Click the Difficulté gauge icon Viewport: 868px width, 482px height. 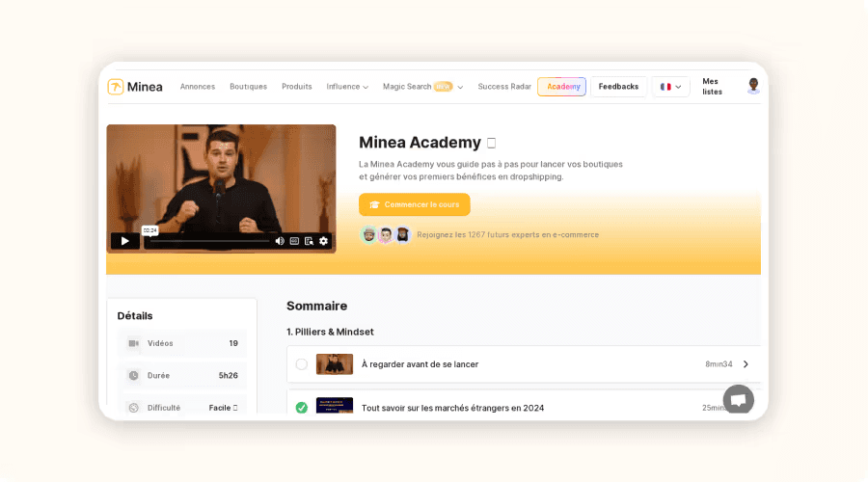[133, 408]
